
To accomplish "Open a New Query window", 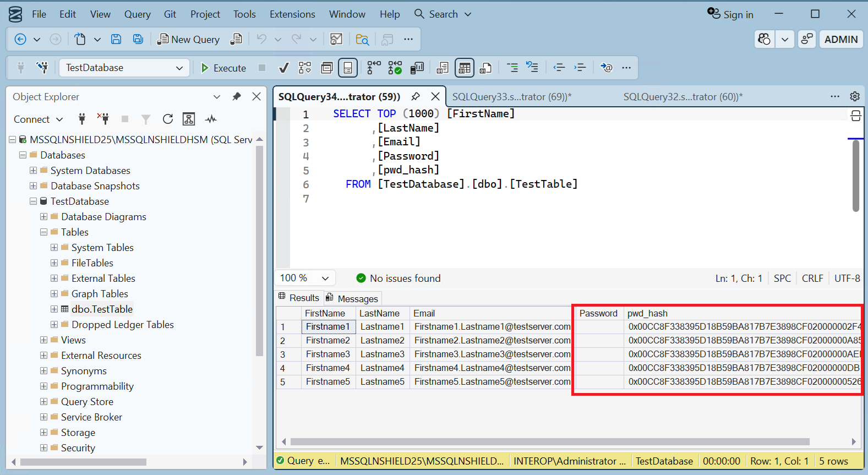I will point(188,39).
